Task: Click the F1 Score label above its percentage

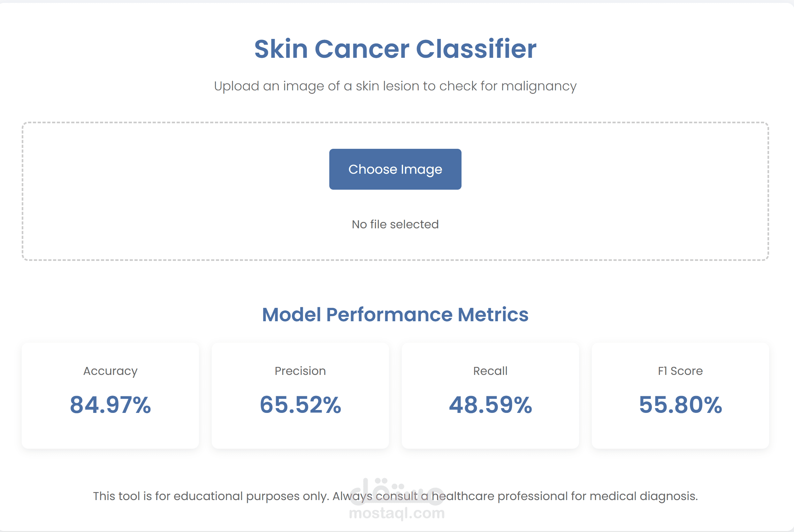Action: pos(680,371)
